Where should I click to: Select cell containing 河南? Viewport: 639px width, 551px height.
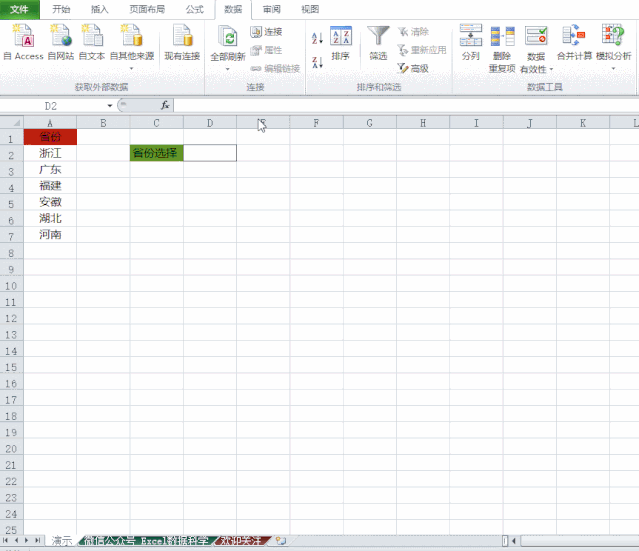pos(50,235)
